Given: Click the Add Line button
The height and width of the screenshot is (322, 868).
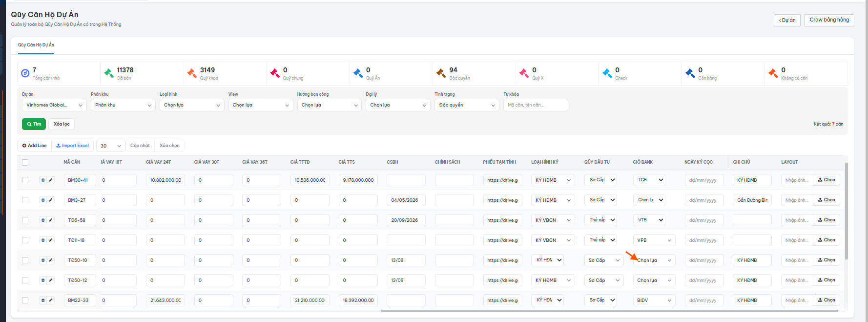Looking at the screenshot, I should [34, 146].
